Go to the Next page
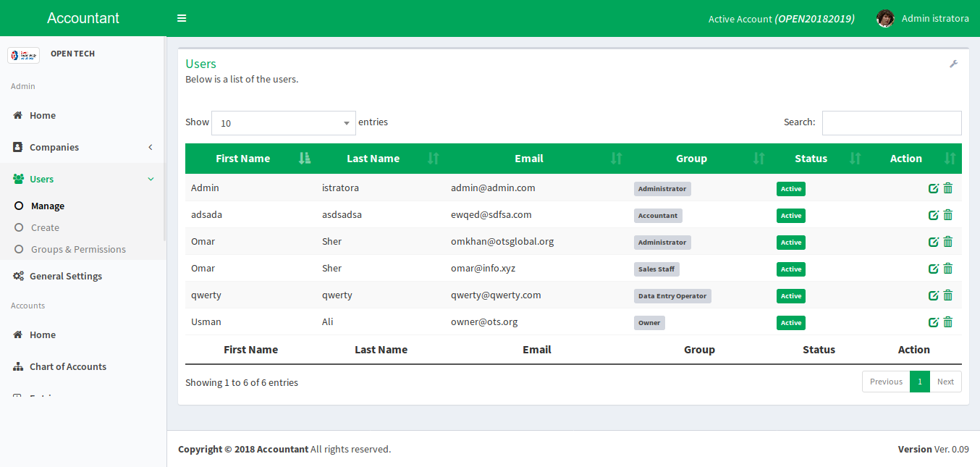Image resolution: width=980 pixels, height=467 pixels. (x=945, y=382)
